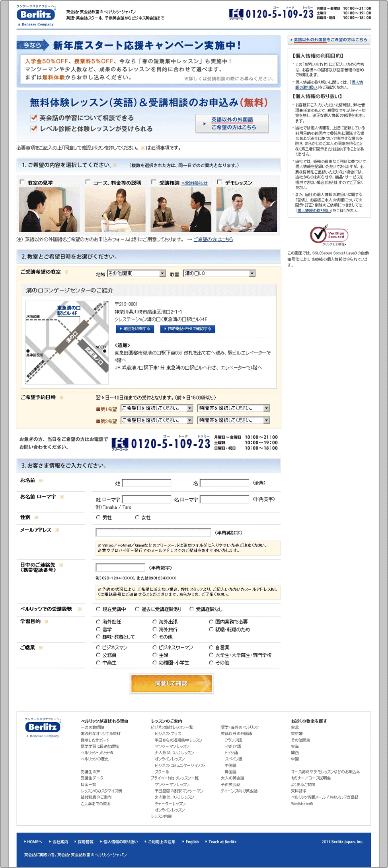388x868 pixels.
Task: Select 主婦 as occupation
Action: 155,655
